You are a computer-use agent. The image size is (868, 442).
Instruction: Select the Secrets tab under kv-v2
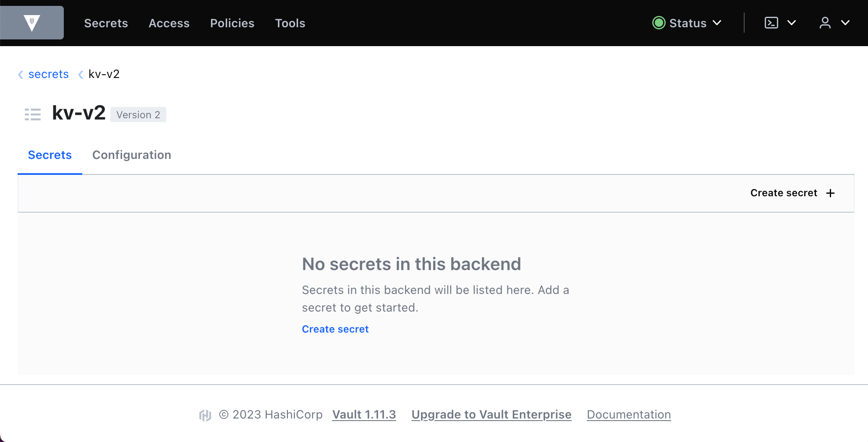(x=50, y=155)
